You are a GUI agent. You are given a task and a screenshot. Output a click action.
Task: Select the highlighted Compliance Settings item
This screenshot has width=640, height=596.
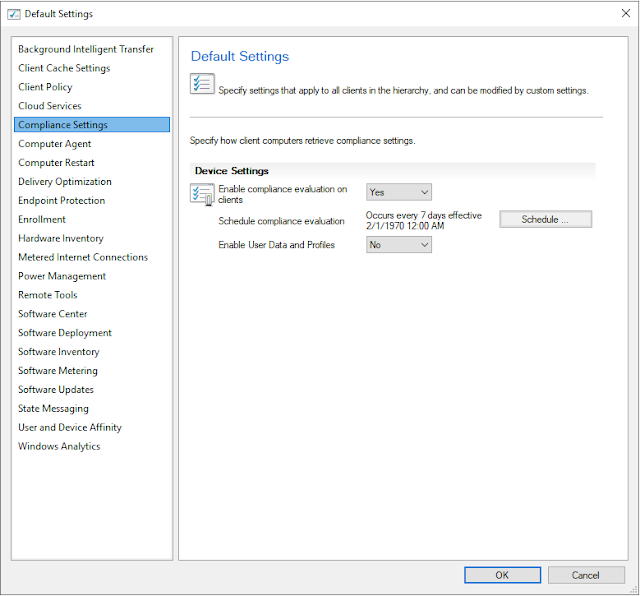[92, 125]
